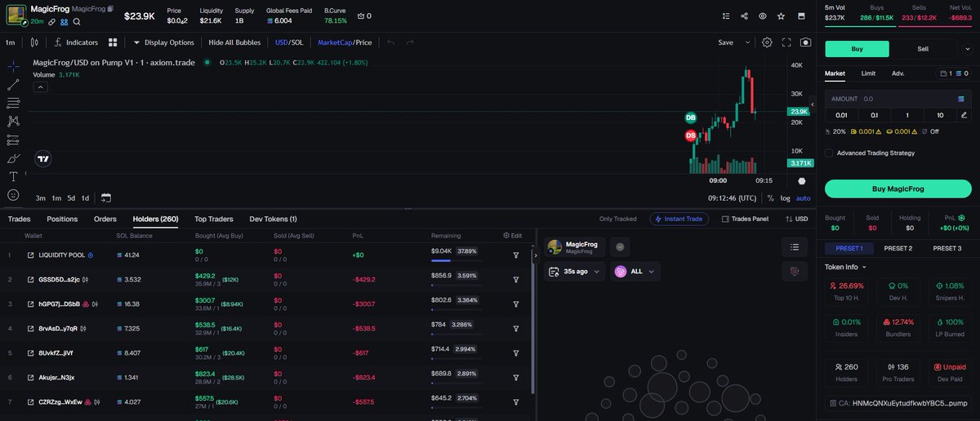This screenshot has height=421, width=980.
Task: Click the blue community icon under MagicFrog
Action: tap(64, 21)
